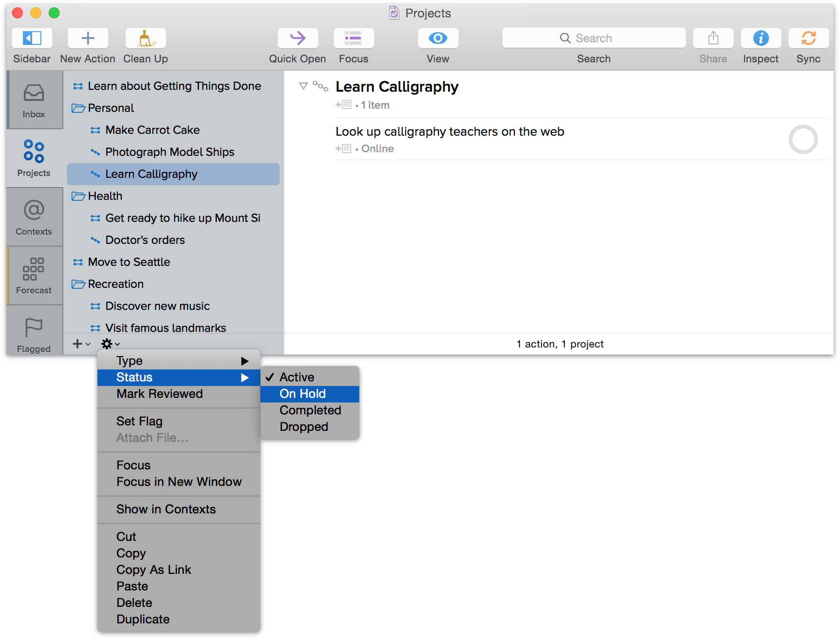Click the Focus toolbar icon
This screenshot has height=639, width=840.
point(354,38)
